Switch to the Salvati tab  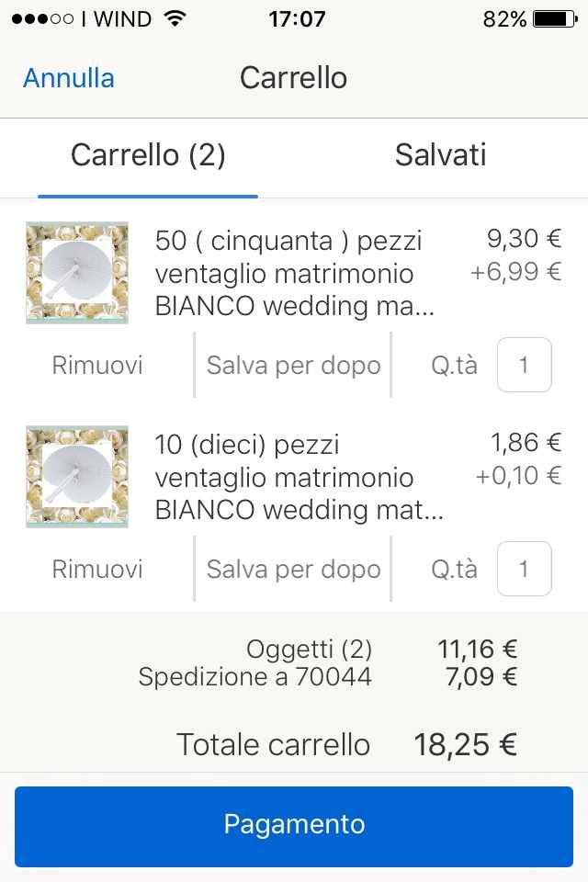pos(440,154)
